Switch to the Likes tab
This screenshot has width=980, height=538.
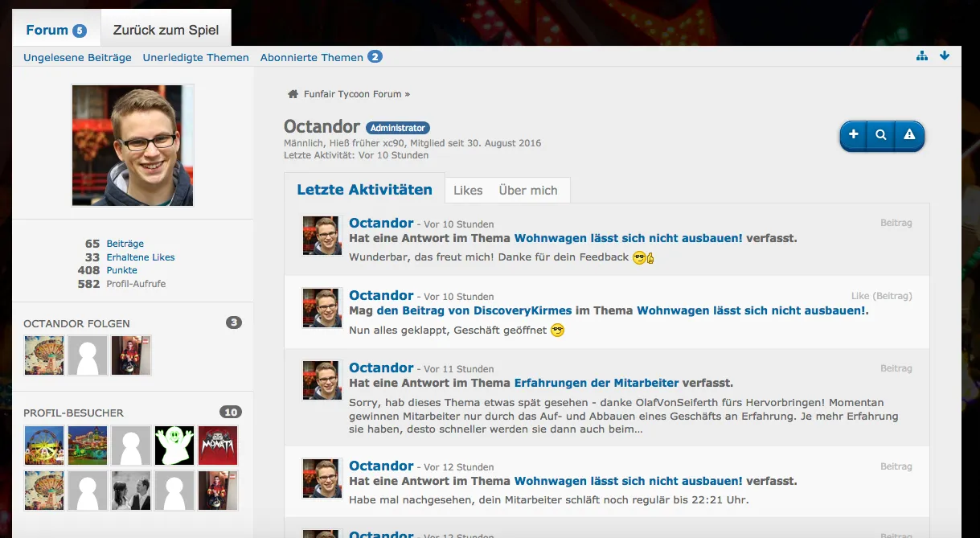468,191
